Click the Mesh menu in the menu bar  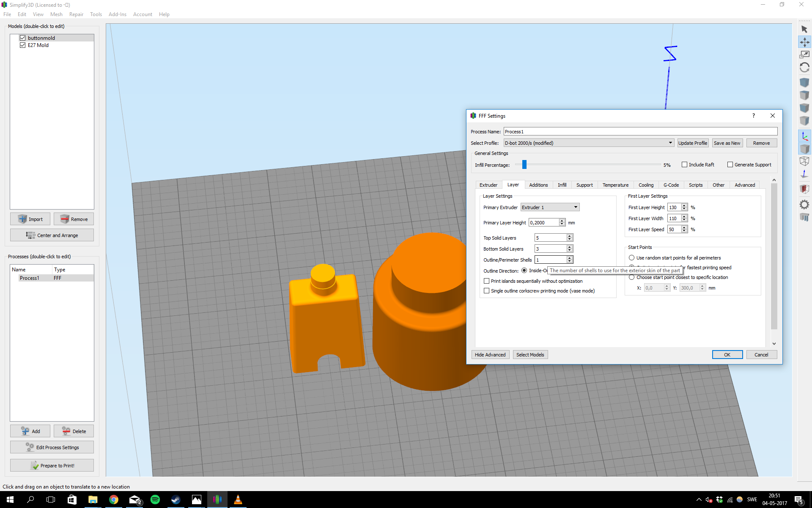pos(56,14)
